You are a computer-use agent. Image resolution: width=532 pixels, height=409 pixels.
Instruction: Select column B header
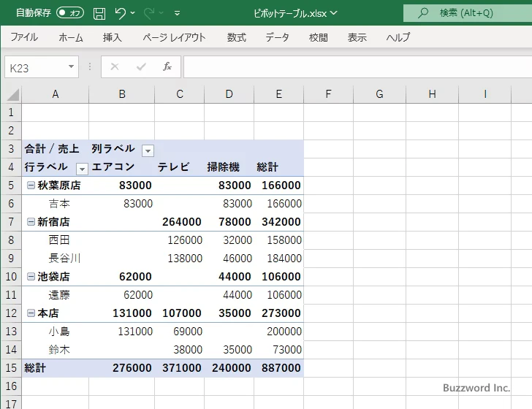[x=122, y=94]
